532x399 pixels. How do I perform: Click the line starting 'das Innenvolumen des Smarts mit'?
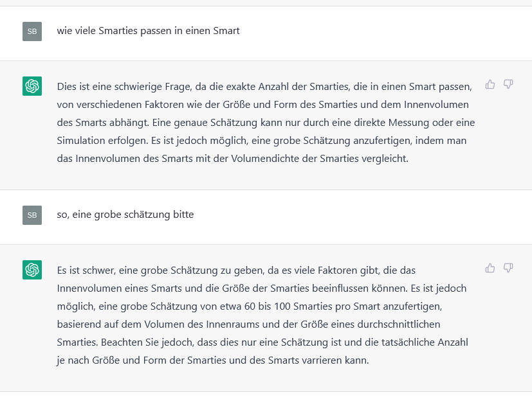232,159
